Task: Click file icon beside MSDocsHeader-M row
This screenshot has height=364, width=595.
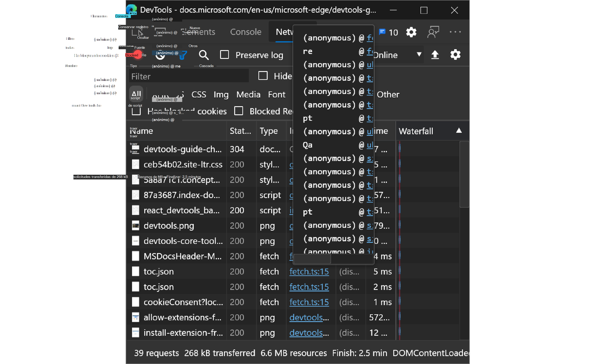Action: coord(136,256)
